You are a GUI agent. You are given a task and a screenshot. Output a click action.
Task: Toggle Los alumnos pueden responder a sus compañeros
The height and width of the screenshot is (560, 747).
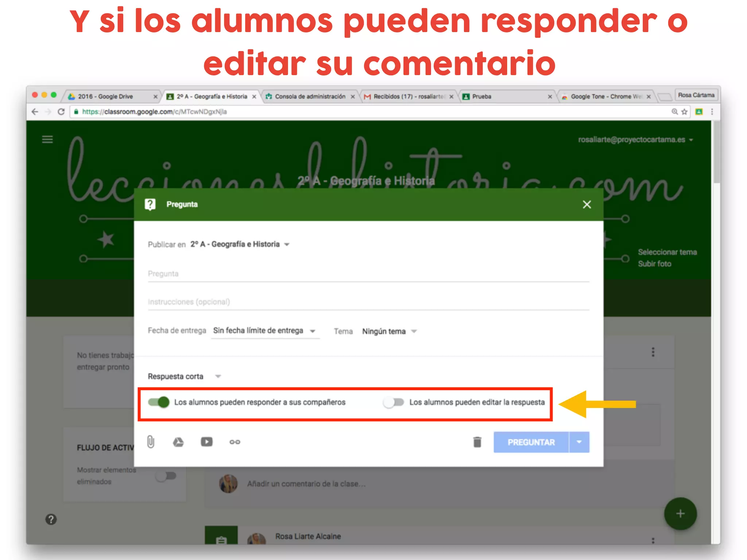click(159, 402)
